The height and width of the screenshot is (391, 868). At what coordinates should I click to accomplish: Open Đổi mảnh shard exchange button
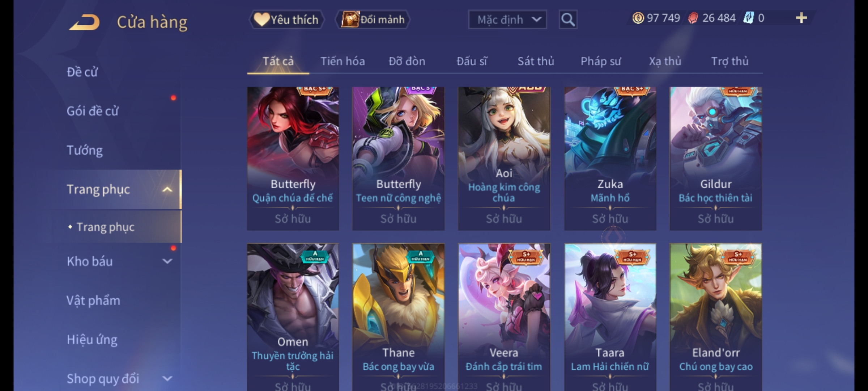(373, 20)
